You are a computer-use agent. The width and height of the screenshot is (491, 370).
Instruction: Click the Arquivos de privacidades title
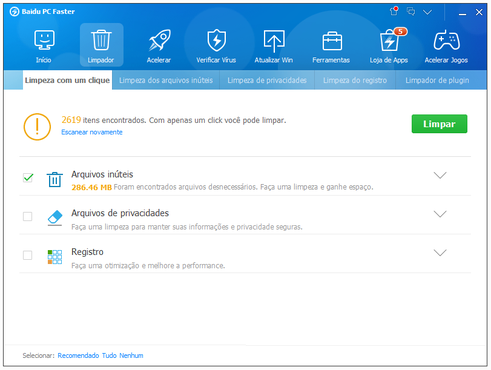(120, 213)
